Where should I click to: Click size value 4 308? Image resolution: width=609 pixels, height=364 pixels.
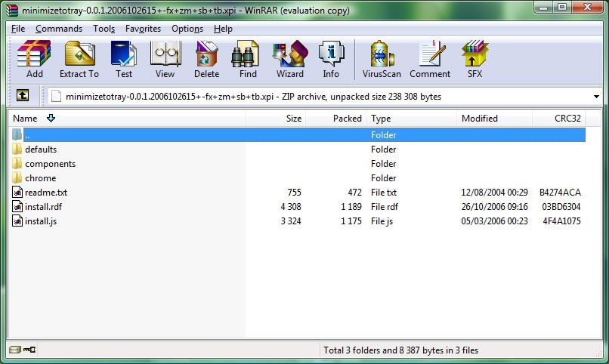point(291,207)
